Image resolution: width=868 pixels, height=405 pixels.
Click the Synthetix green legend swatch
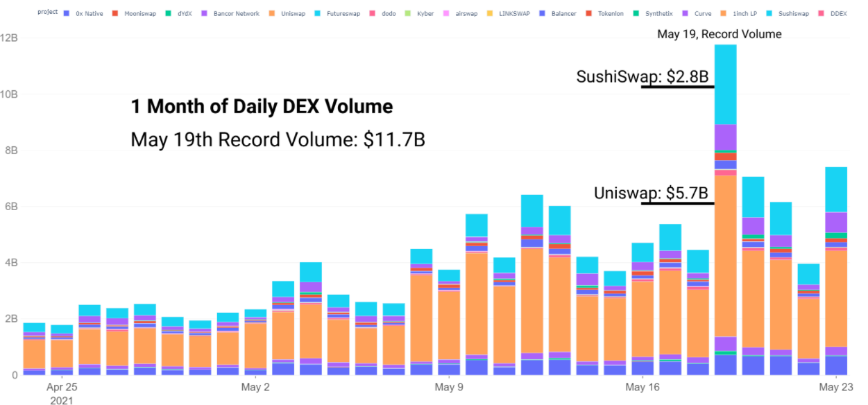pyautogui.click(x=637, y=13)
